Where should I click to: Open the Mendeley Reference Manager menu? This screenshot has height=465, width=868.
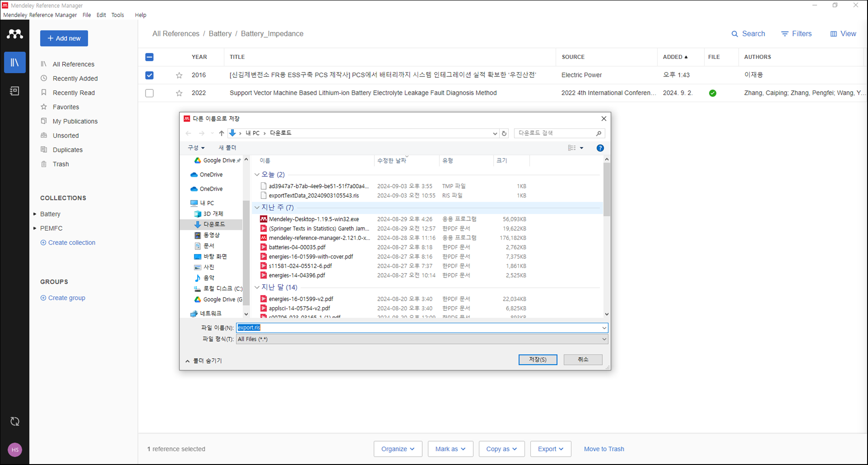click(40, 15)
